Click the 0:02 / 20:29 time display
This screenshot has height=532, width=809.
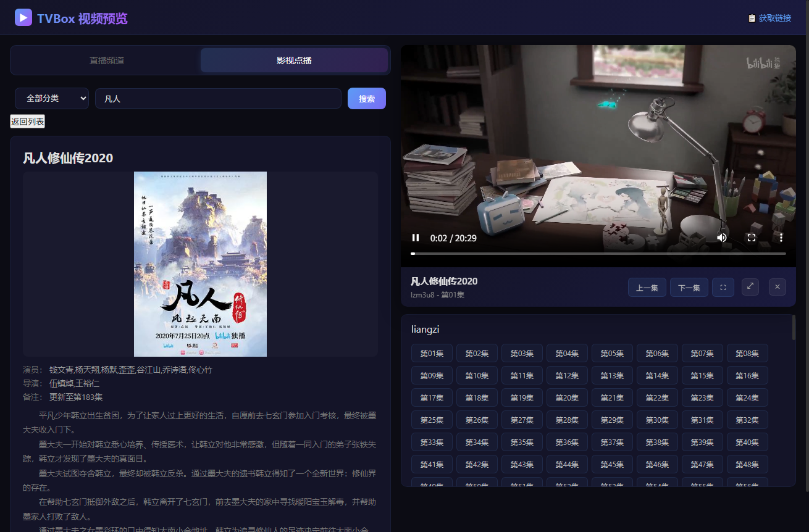tap(453, 238)
